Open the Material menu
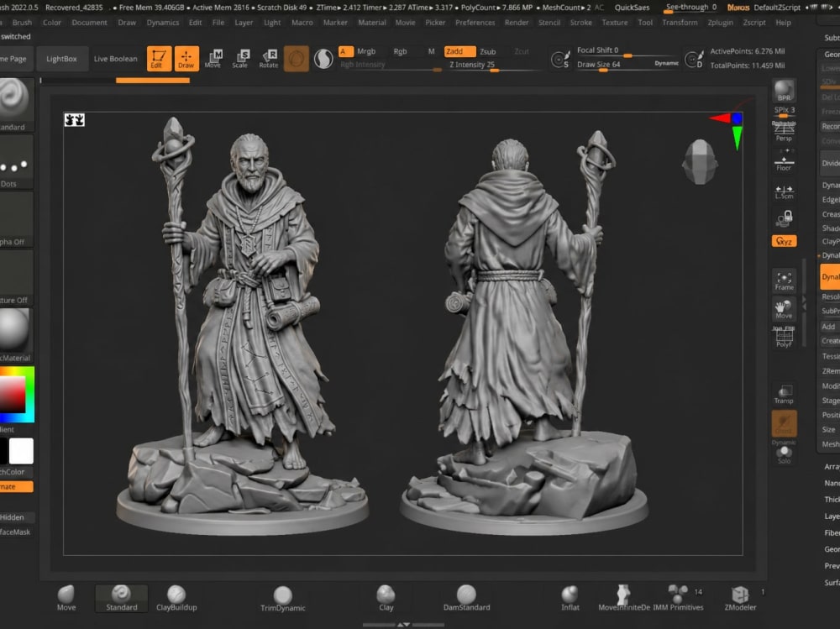Image resolution: width=840 pixels, height=629 pixels. 372,23
